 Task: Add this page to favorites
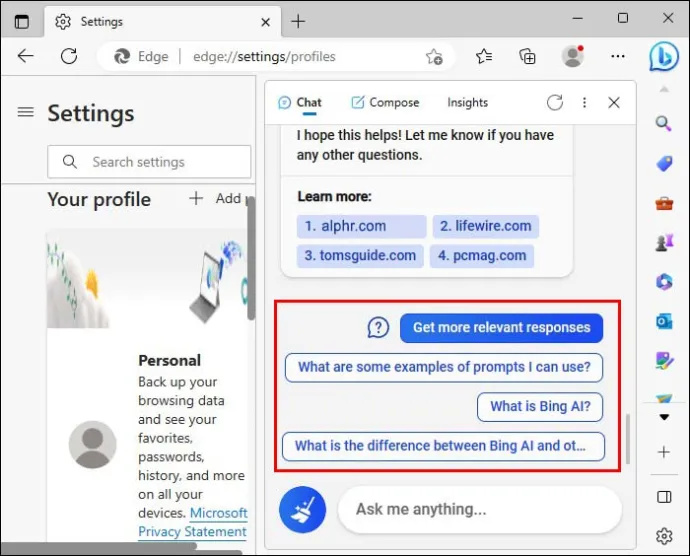(x=434, y=56)
